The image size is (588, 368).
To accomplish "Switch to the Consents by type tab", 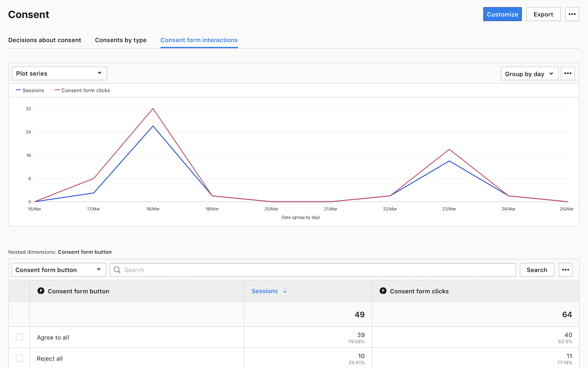I will pyautogui.click(x=121, y=40).
